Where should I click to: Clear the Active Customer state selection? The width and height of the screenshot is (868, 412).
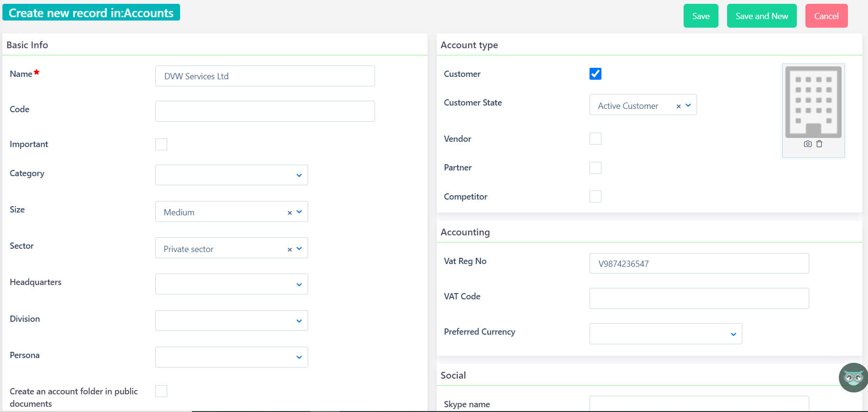[678, 106]
